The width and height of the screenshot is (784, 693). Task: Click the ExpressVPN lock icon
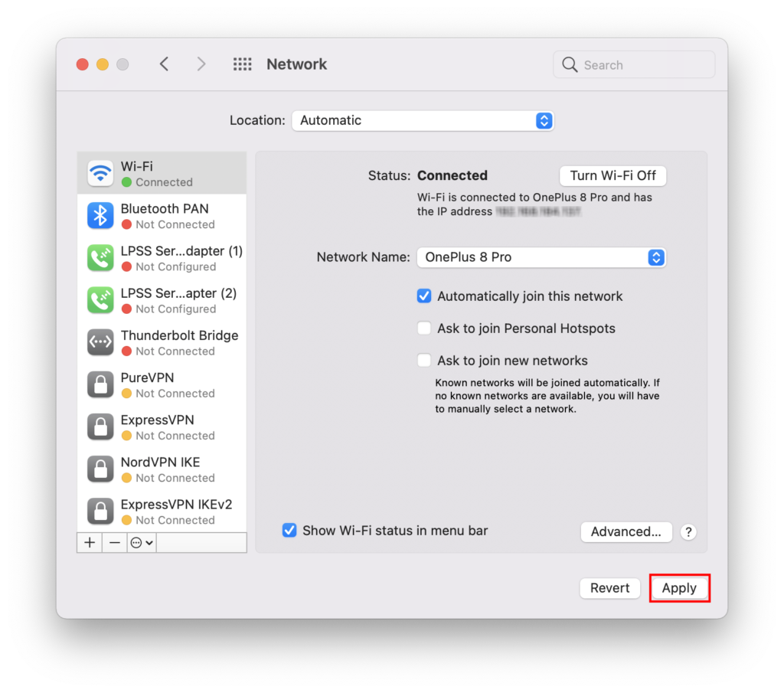[x=100, y=427]
